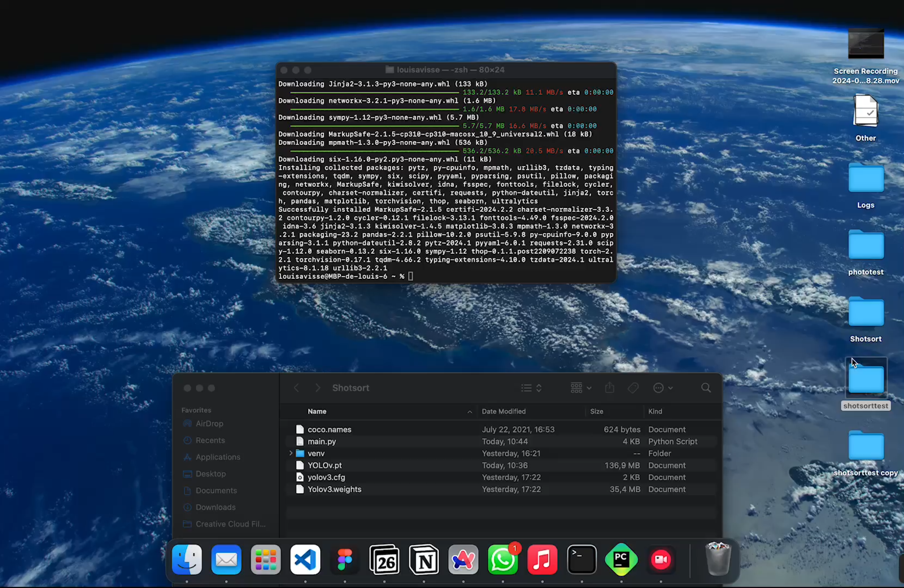The width and height of the screenshot is (904, 588).
Task: Select Applications in Finder sidebar
Action: click(x=218, y=457)
